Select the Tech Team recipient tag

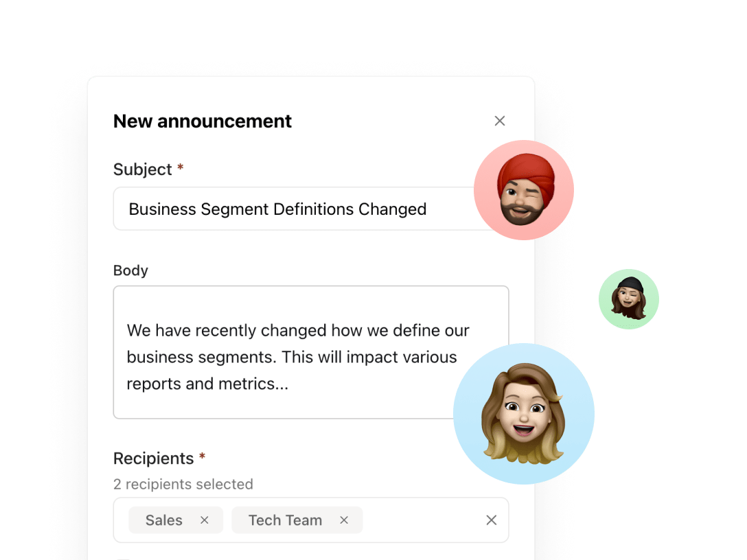coord(286,520)
